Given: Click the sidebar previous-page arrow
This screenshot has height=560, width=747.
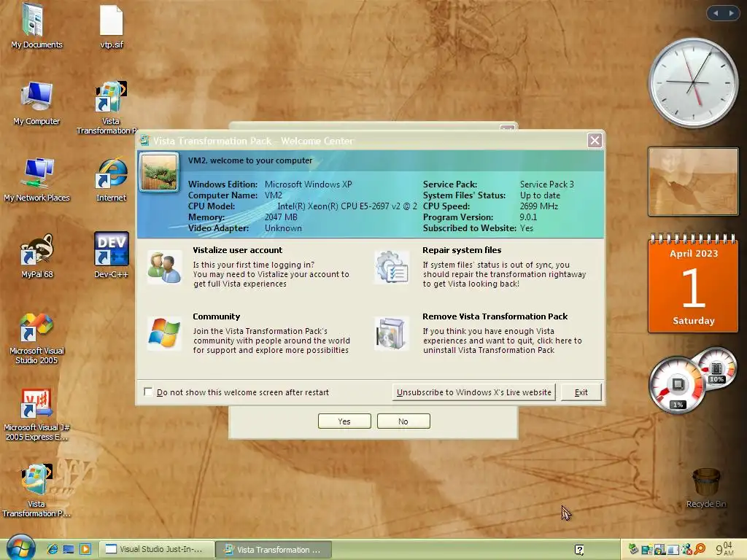Looking at the screenshot, I should click(716, 13).
